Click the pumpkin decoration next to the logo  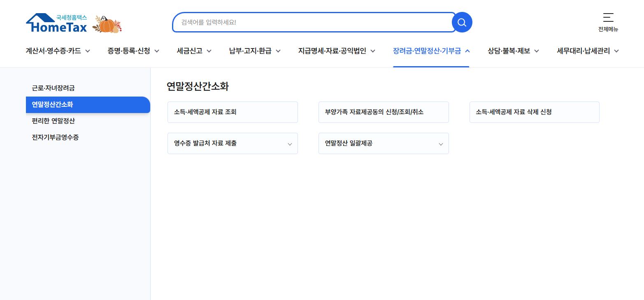(107, 24)
